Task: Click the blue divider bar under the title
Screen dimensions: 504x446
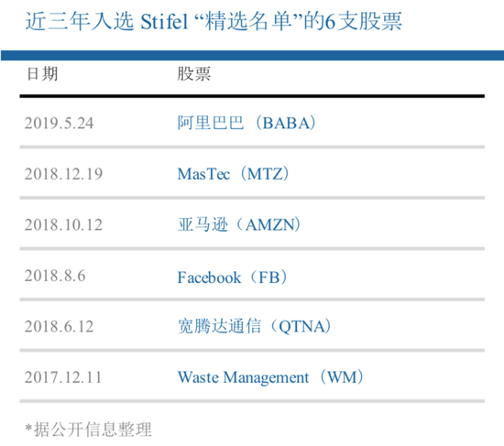Action: click(x=252, y=55)
